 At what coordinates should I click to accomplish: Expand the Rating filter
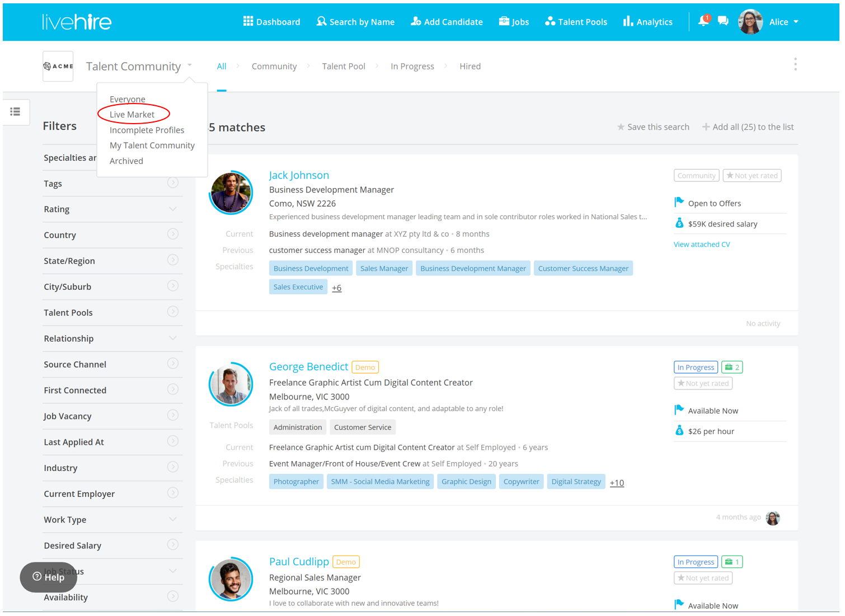[x=172, y=209]
